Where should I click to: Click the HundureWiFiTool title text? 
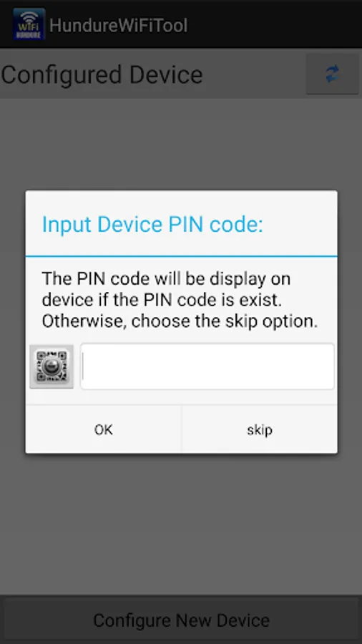[x=119, y=26]
